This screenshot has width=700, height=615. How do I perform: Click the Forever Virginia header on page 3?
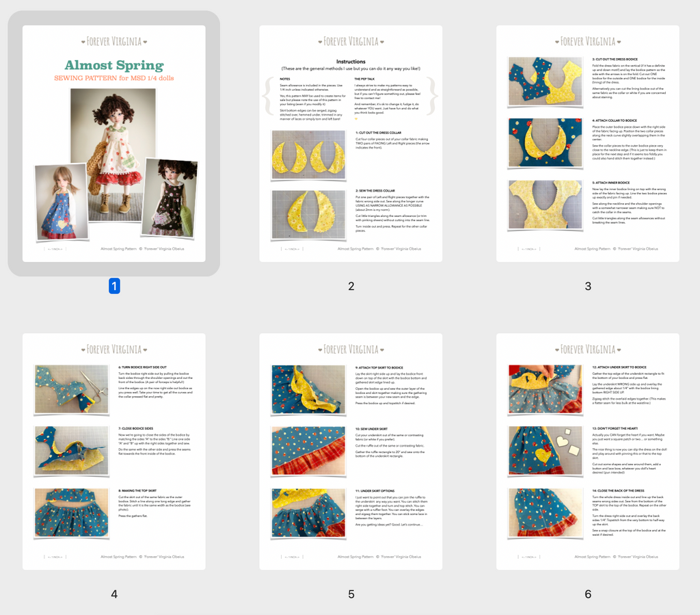click(587, 41)
